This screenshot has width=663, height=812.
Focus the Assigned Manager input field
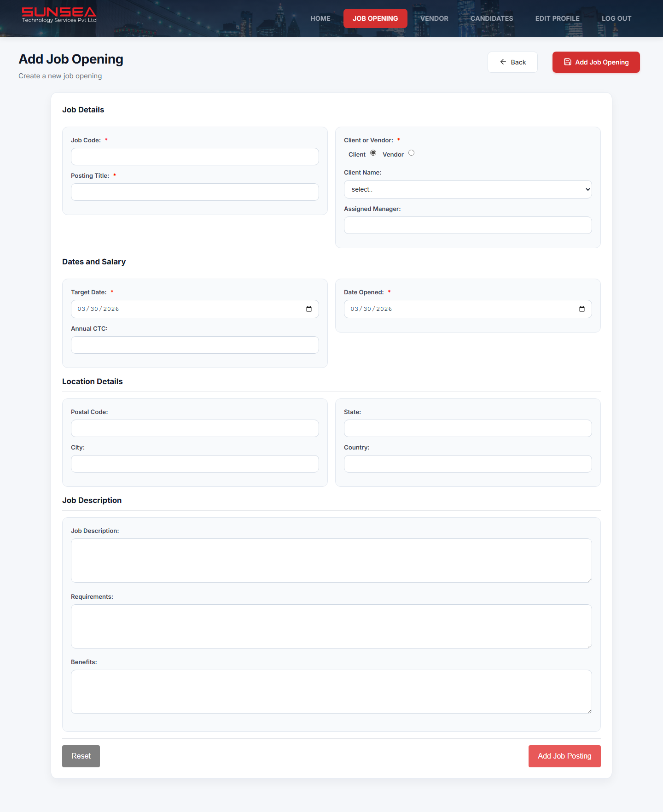tap(468, 225)
